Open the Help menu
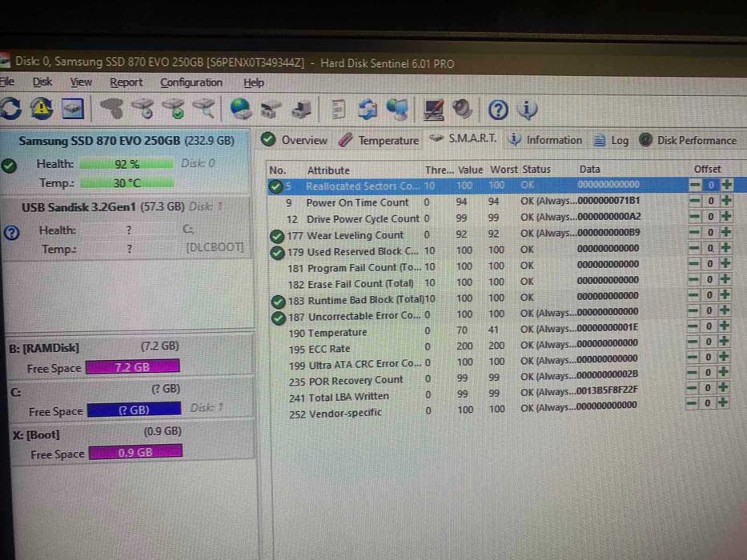Image resolution: width=747 pixels, height=560 pixels. (254, 83)
